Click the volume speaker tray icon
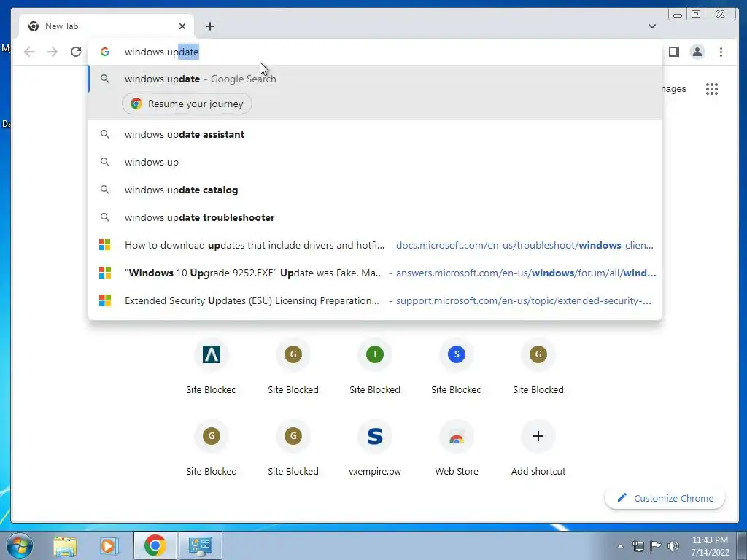The width and height of the screenshot is (747, 560). point(673,546)
